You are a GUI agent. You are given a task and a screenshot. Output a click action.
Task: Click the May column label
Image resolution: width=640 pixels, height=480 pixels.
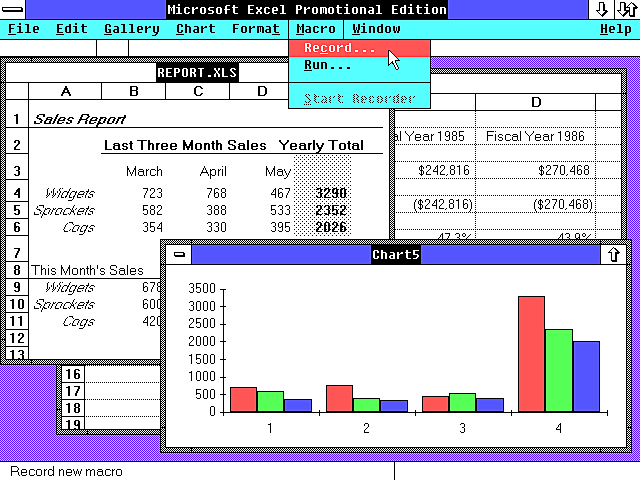click(278, 172)
